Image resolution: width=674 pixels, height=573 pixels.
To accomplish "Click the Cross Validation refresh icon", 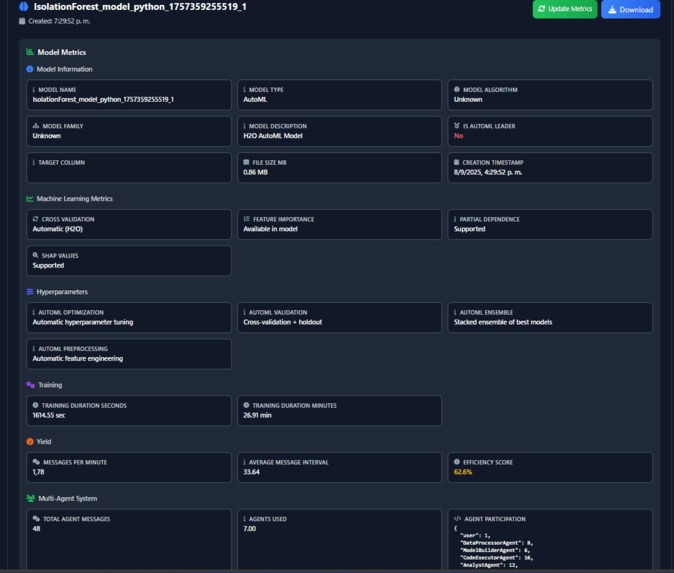I will [x=35, y=219].
